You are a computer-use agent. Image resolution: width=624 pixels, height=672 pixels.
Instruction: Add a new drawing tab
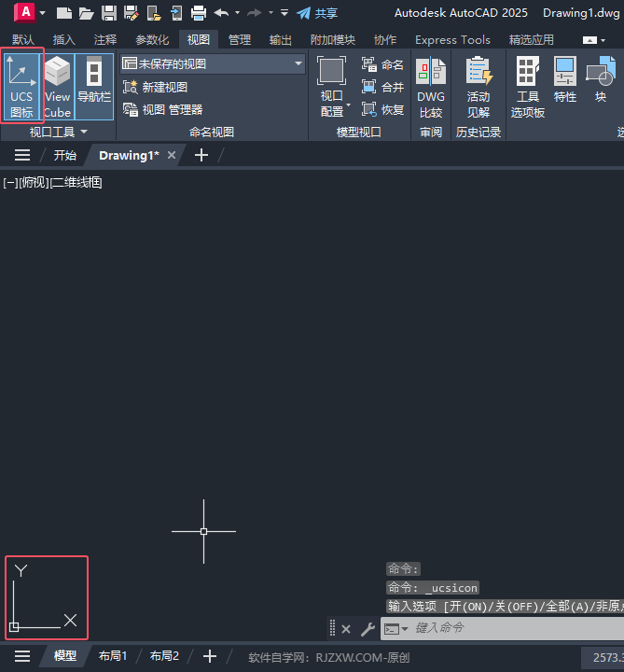pos(201,155)
